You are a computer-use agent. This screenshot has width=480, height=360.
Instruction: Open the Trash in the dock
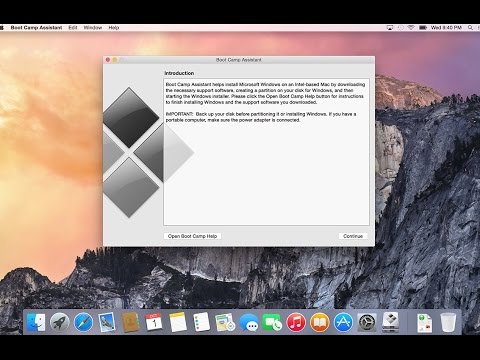448,322
